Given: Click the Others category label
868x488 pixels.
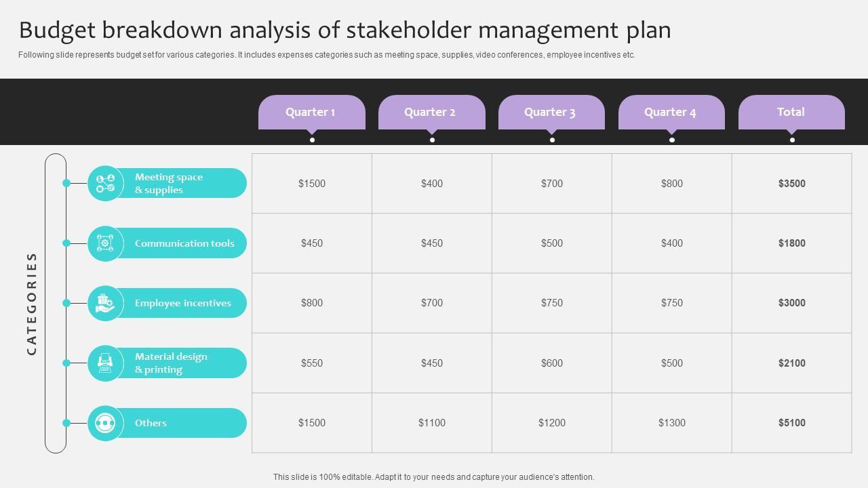Looking at the screenshot, I should 151,423.
